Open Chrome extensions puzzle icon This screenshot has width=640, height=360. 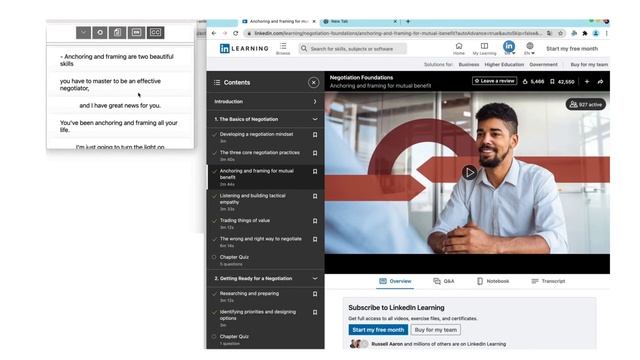pos(585,33)
